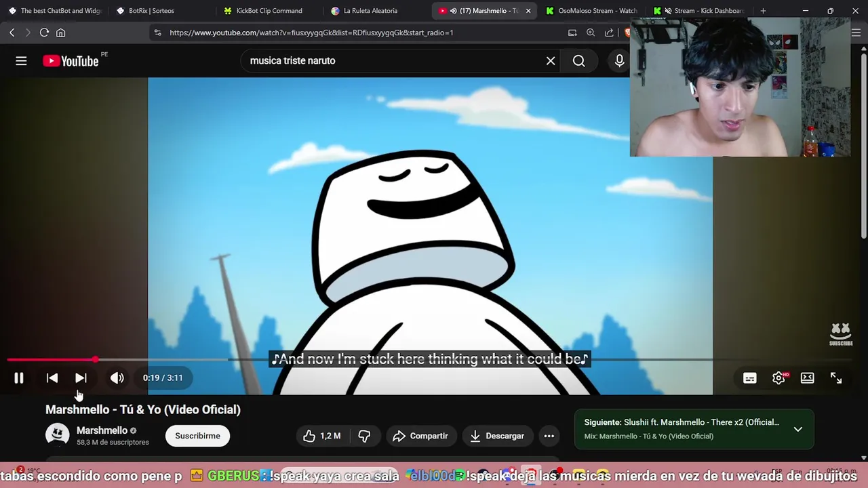Screen dimensions: 868x488
Task: Toggle subtitles/closed captions in the player
Action: (x=749, y=378)
